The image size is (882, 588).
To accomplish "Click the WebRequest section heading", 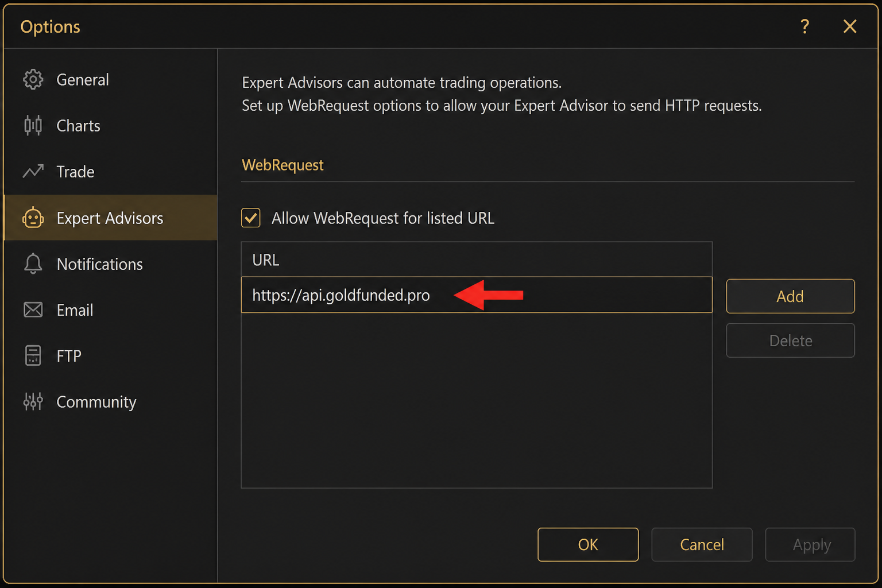I will tap(283, 165).
